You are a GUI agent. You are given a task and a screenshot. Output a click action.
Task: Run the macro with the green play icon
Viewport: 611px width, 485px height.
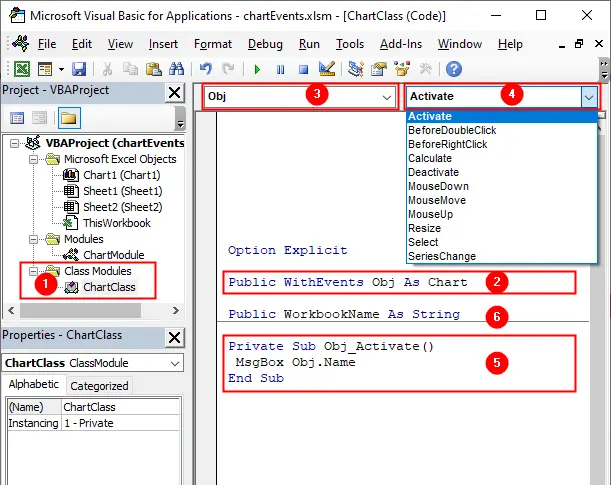coord(257,70)
